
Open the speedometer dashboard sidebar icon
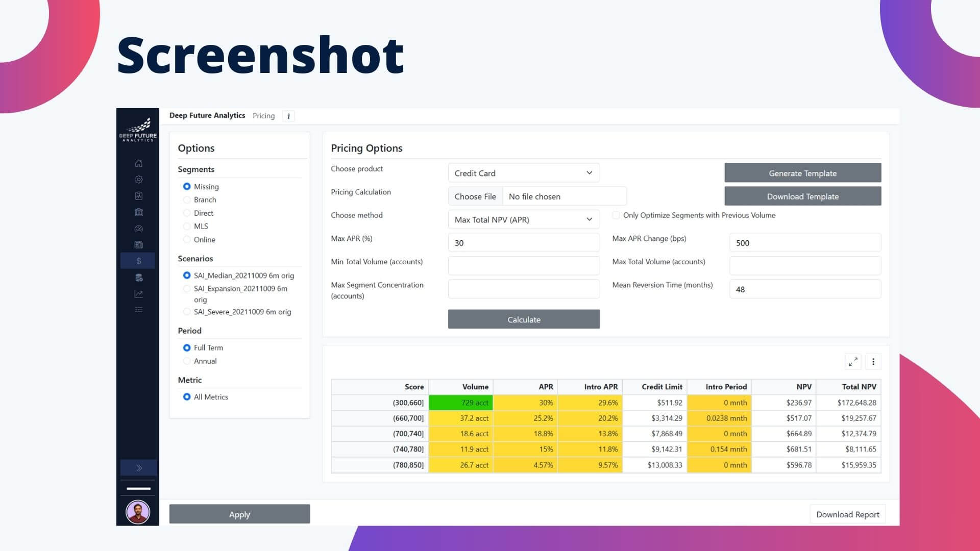[x=138, y=229]
